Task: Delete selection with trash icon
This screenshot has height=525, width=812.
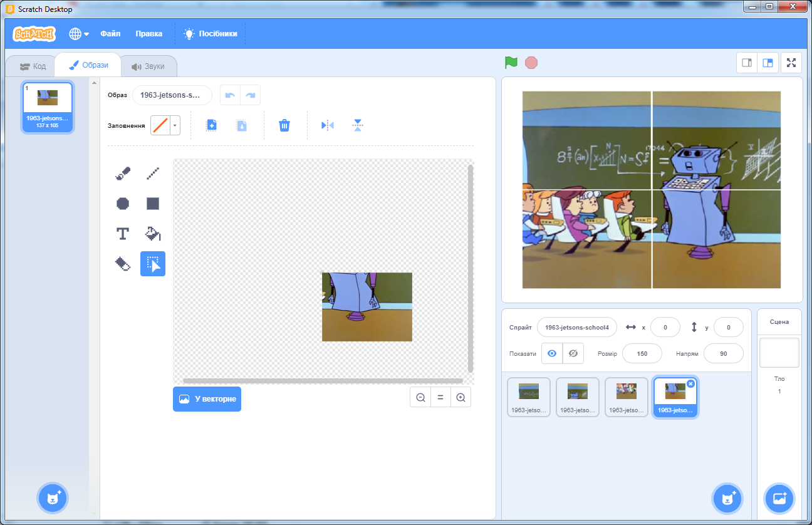Action: 284,125
